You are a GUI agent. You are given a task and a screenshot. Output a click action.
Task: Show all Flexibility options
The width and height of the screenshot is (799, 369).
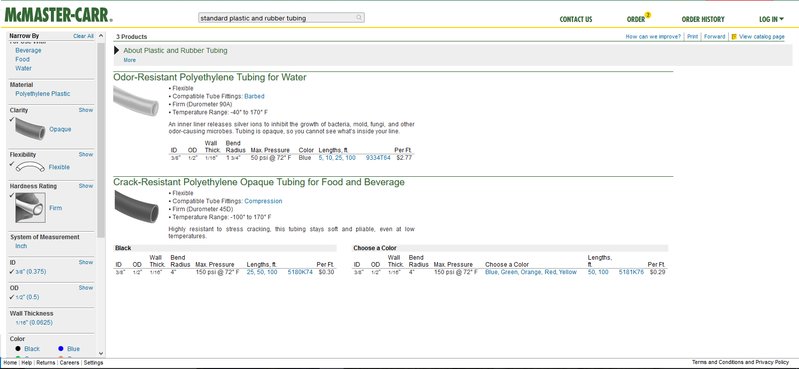click(x=86, y=154)
